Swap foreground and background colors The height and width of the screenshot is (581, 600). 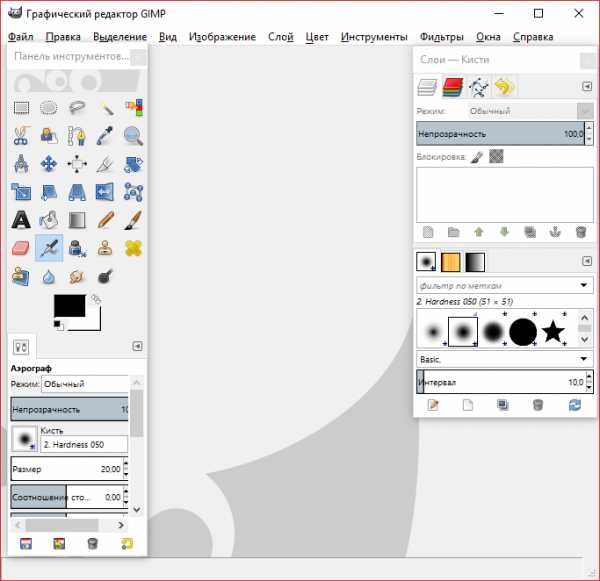click(96, 299)
